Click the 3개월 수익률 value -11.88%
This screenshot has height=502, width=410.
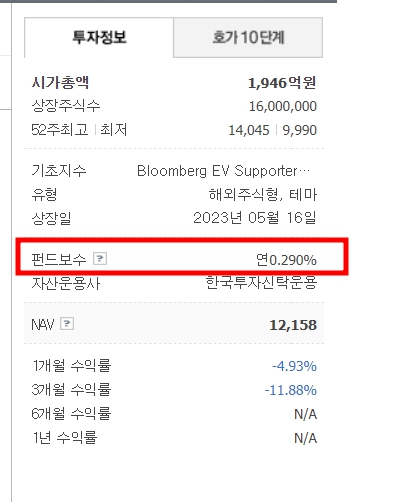pyautogui.click(x=290, y=390)
